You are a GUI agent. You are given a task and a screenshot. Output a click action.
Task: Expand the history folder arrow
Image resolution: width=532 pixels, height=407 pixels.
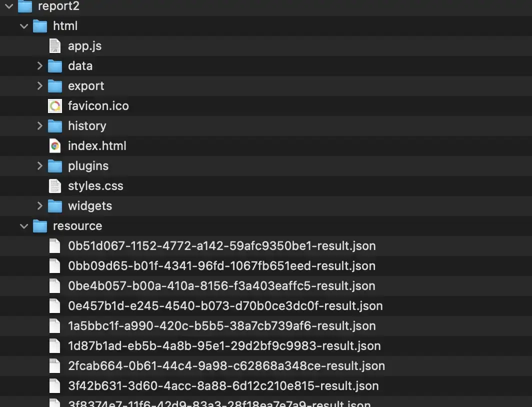click(39, 126)
